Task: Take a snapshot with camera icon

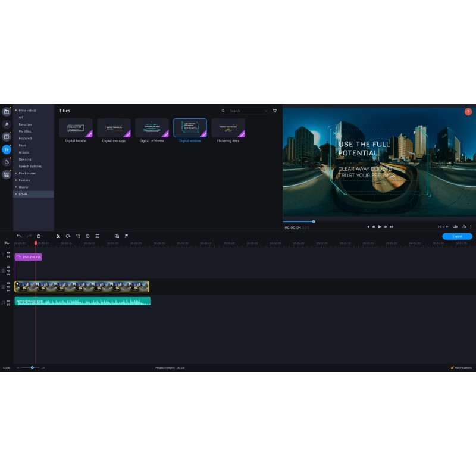Action: (x=464, y=227)
